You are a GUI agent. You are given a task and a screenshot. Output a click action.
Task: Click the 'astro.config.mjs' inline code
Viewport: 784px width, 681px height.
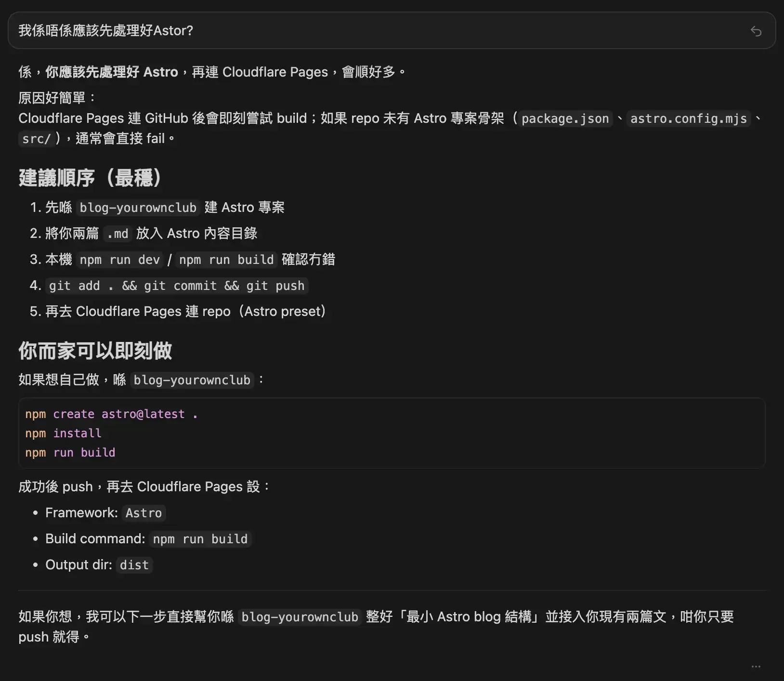pyautogui.click(x=689, y=118)
